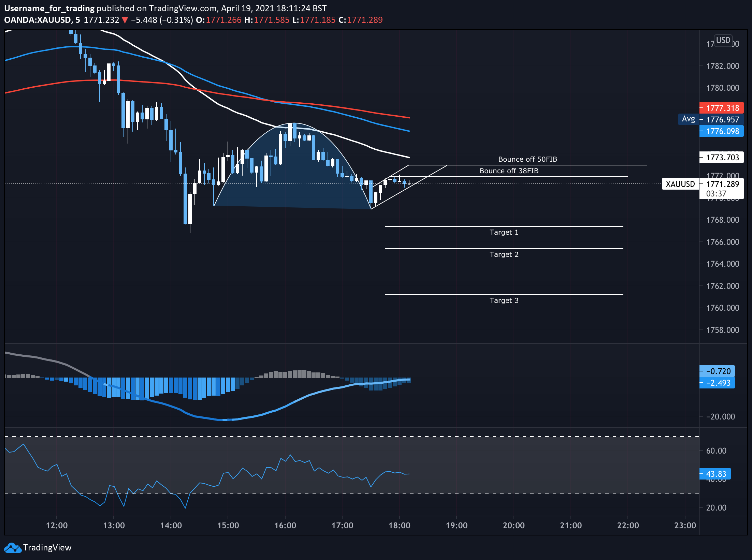Click the 16:00 time axis label

point(285,525)
